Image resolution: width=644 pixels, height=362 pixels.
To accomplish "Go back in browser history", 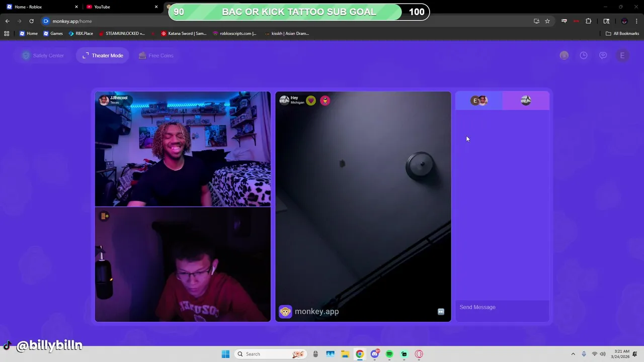I will tap(7, 21).
